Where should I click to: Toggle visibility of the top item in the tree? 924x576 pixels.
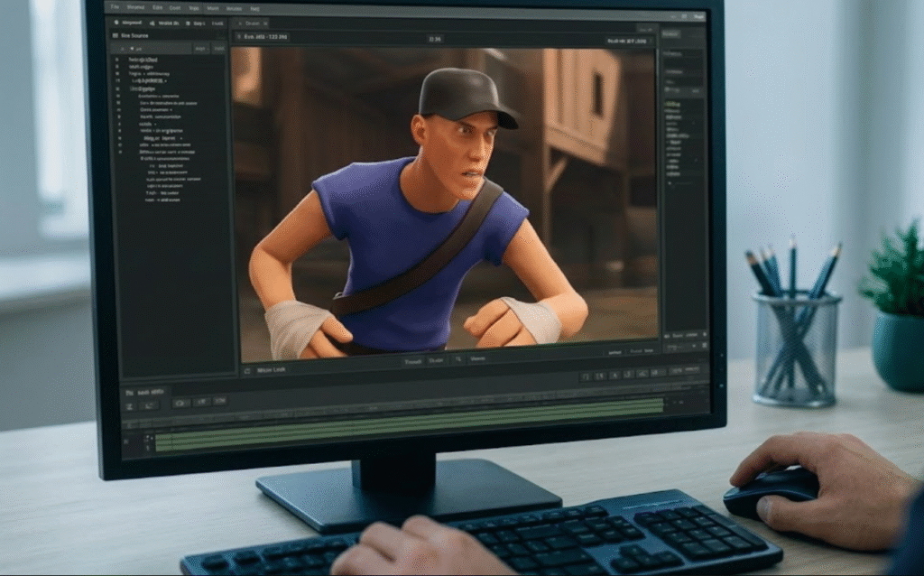point(116,60)
